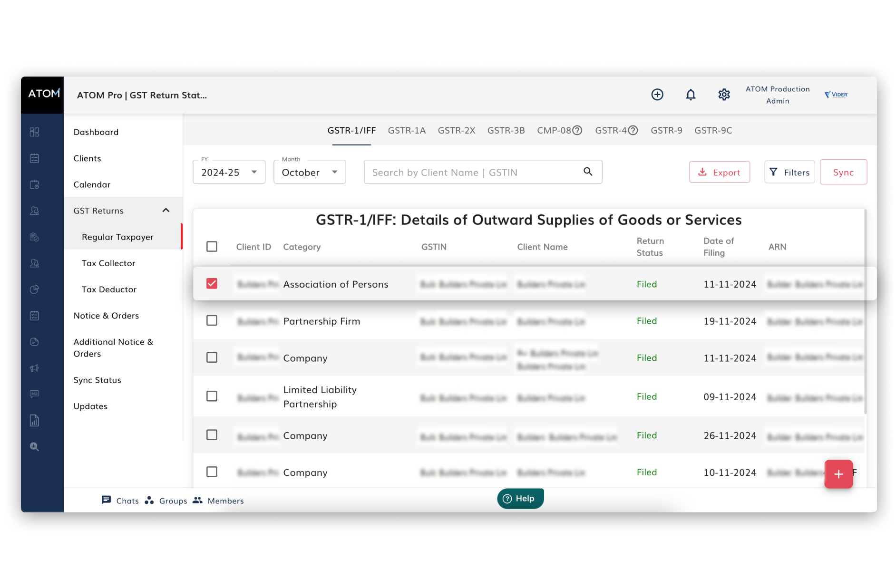Switch to the GSTR-1/IFF tab

351,130
